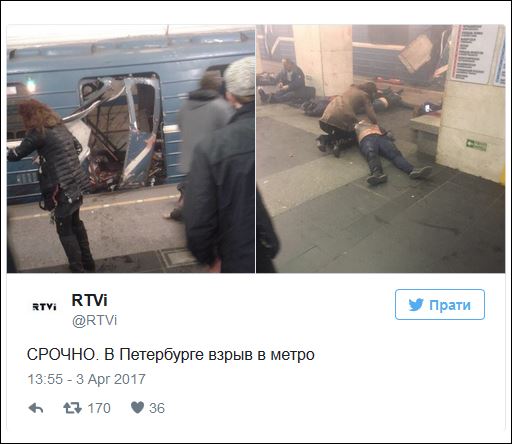Click the 3 Apr 2017 date
The image size is (512, 444).
pos(111,379)
